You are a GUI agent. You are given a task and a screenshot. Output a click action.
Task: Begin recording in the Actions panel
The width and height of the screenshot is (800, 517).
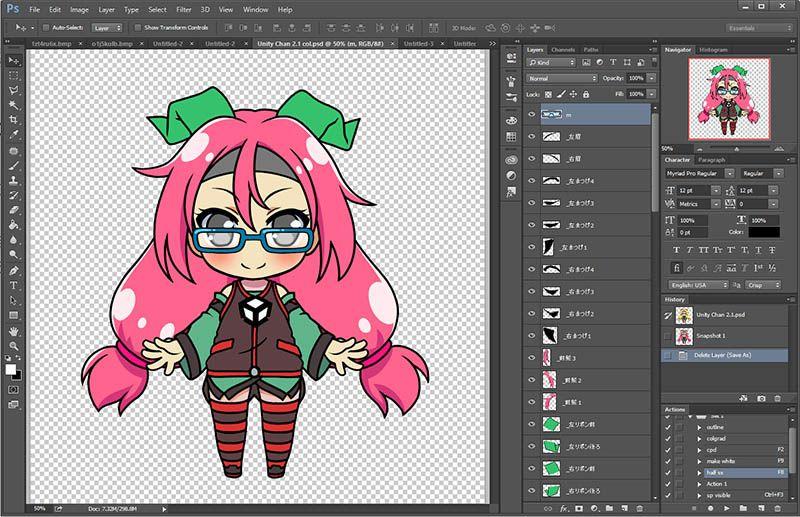(x=710, y=508)
